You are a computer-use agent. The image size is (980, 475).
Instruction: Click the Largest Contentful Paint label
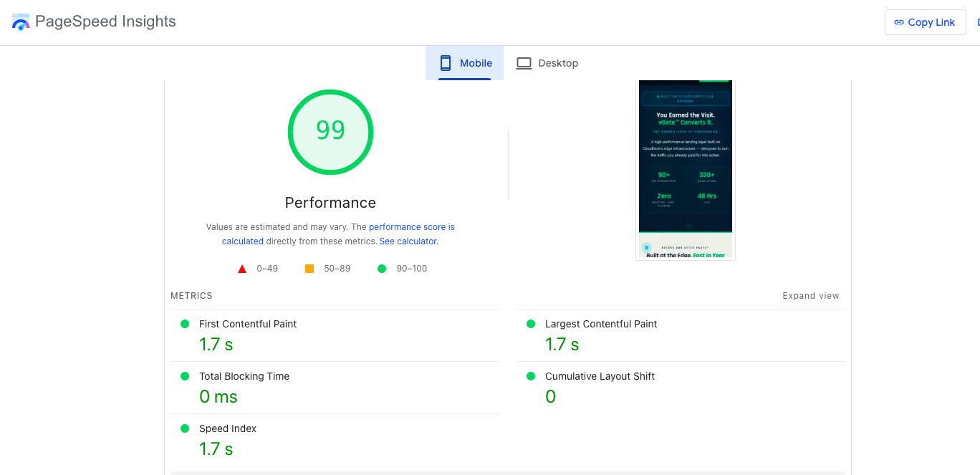[601, 324]
